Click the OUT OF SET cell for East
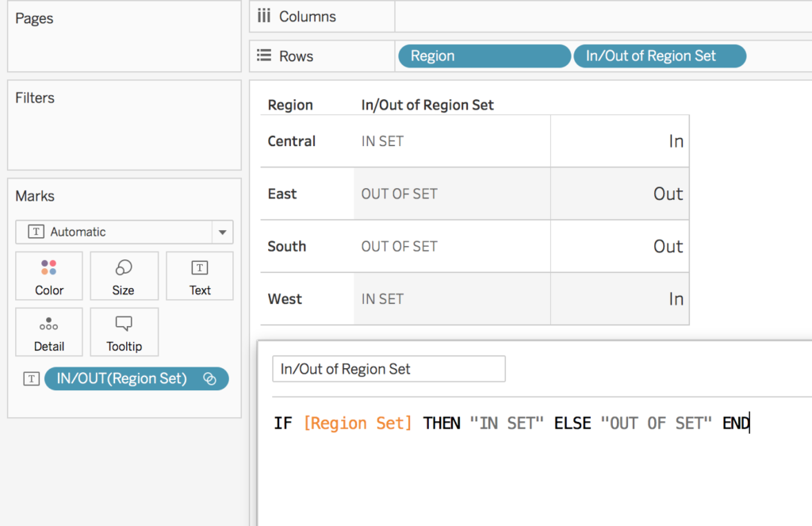The image size is (812, 526). coord(400,194)
